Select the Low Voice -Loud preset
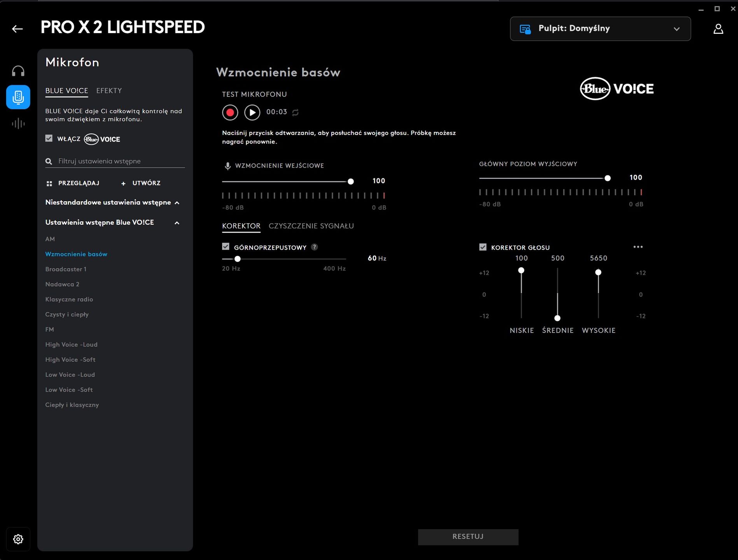The height and width of the screenshot is (560, 738). (70, 375)
